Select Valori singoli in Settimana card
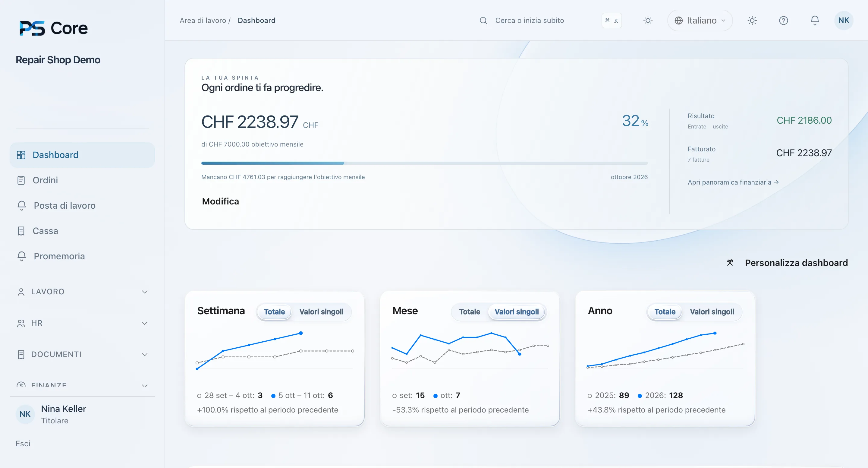 click(322, 311)
